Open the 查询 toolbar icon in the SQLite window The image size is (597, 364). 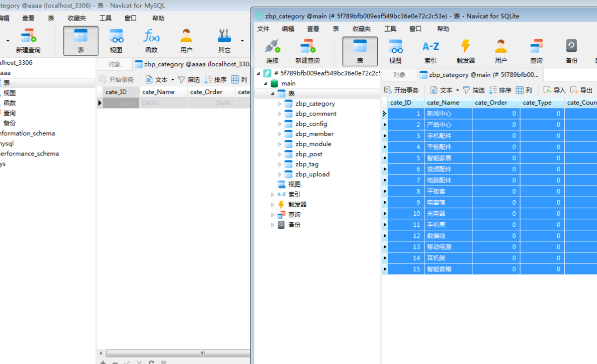[x=536, y=51]
